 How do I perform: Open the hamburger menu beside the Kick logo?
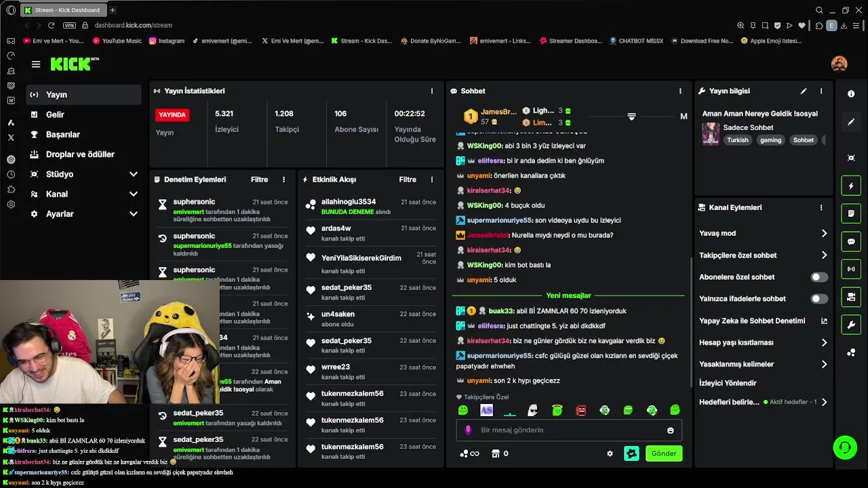click(36, 64)
